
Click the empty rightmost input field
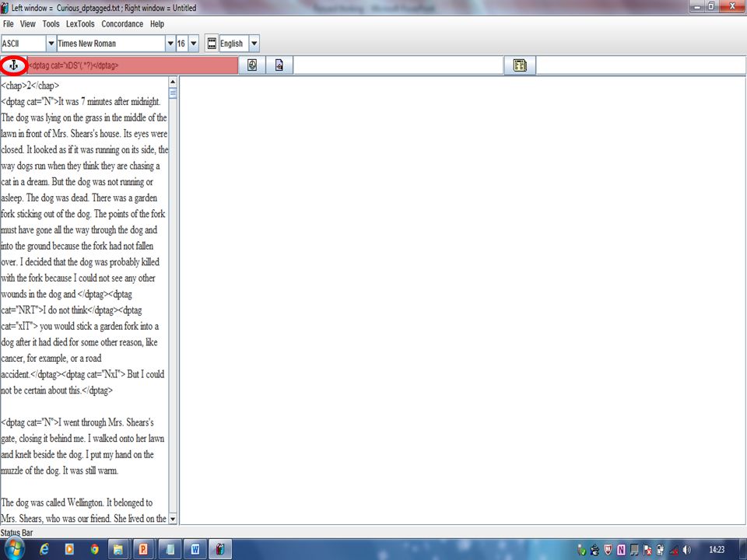640,65
